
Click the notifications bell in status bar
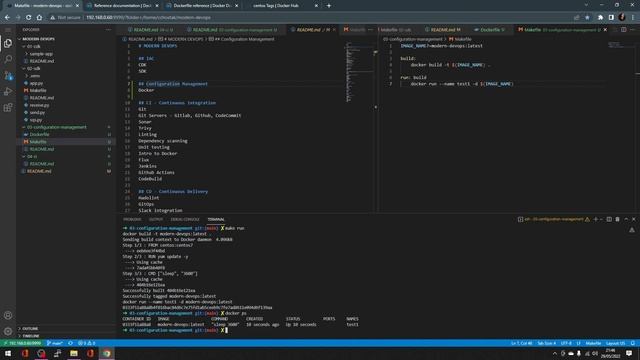click(x=633, y=343)
